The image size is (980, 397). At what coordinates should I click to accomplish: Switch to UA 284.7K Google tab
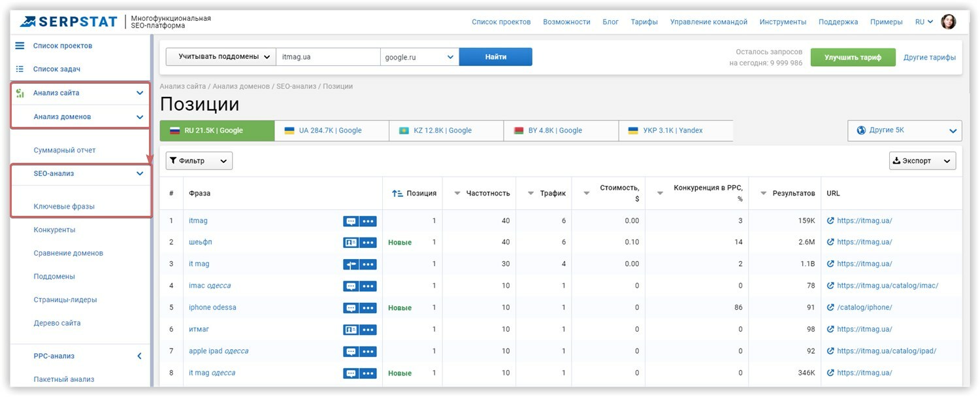point(332,131)
